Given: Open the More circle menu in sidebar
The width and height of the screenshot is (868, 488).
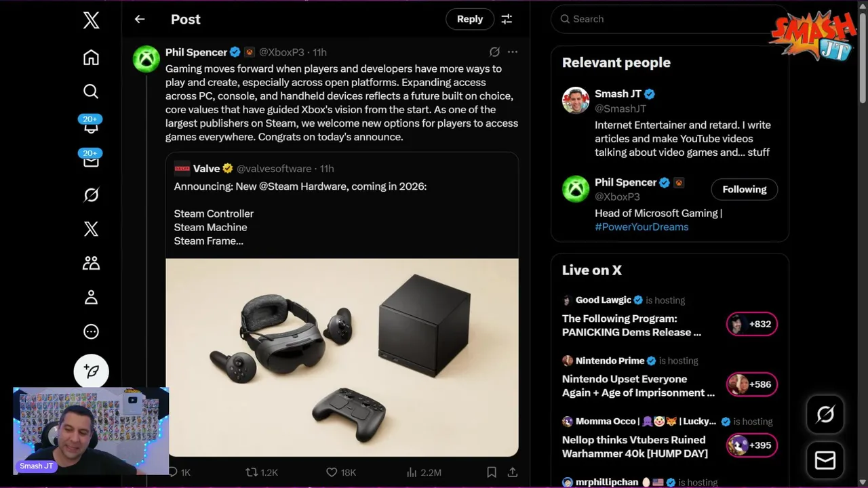Looking at the screenshot, I should pos(91,331).
